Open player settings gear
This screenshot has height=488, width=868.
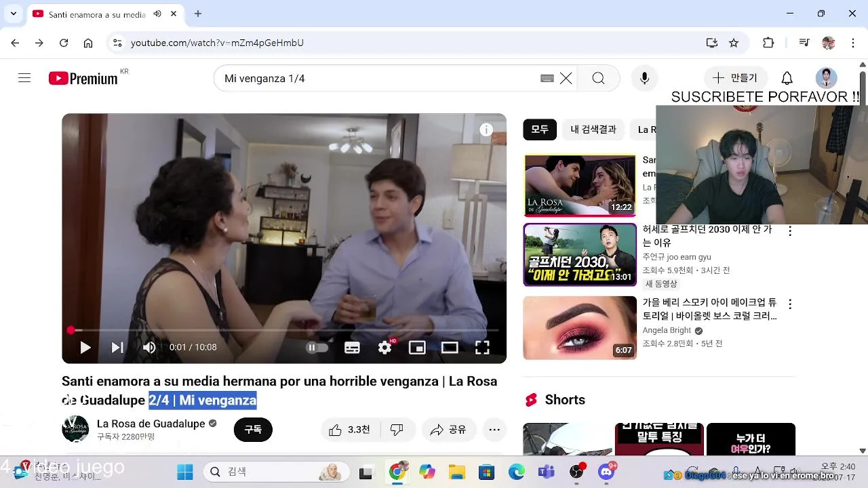pyautogui.click(x=385, y=348)
